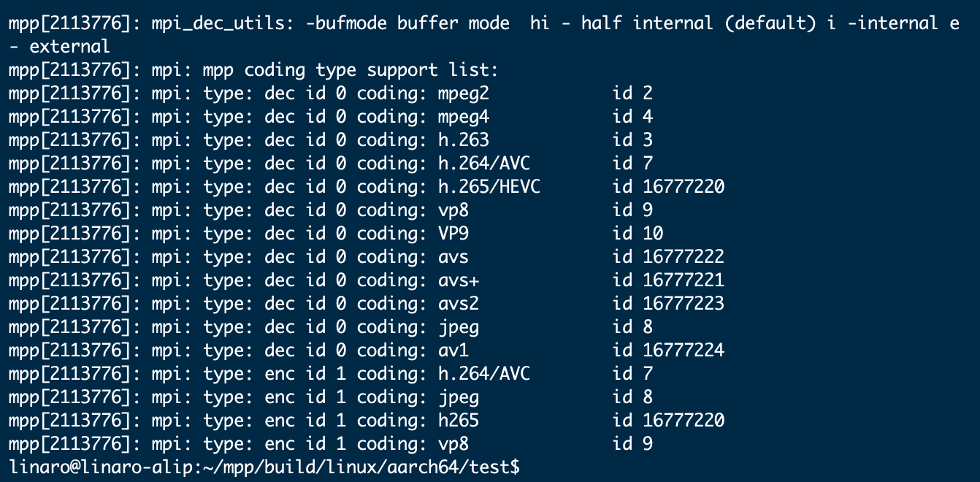Viewport: 980px width, 482px height.
Task: Click the h.265/HEVC coding entry
Action: click(489, 187)
